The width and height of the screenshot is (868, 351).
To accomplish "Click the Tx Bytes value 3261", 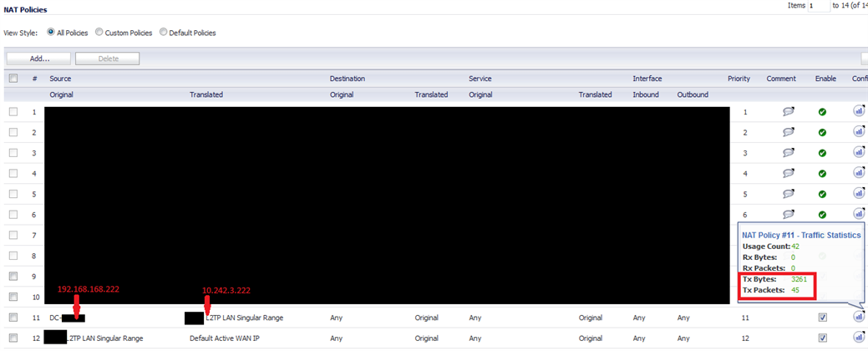I will [799, 280].
